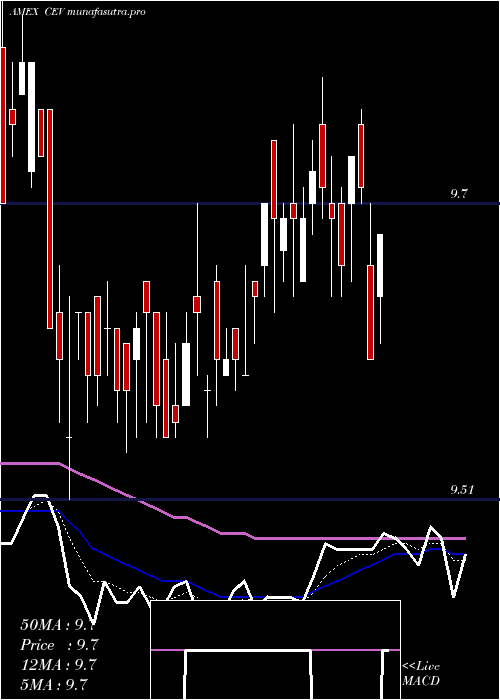Click the '5MA : 9.7' readout
Image resolution: width=500 pixels, height=700 pixels.
[54, 684]
